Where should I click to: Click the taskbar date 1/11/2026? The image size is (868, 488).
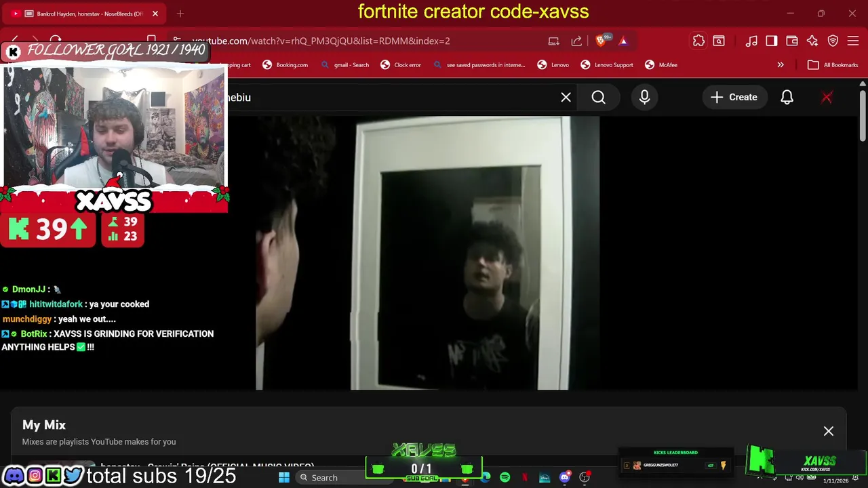pos(835,481)
